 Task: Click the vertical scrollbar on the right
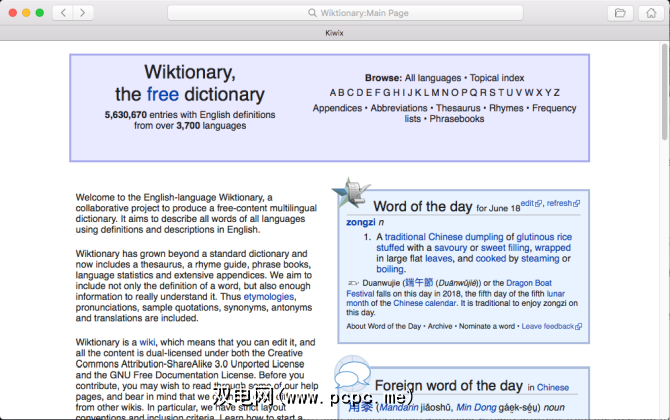663,130
